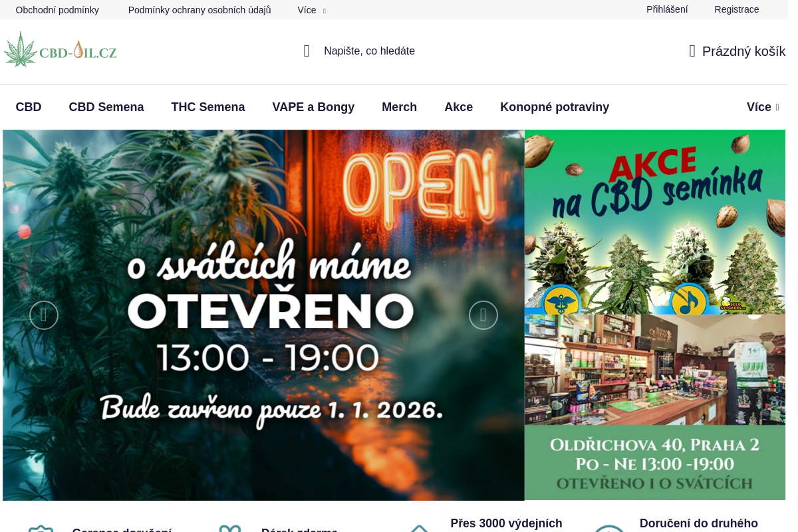Browse Konopné potraviny category
Screen dimensions: 798x532
click(x=555, y=107)
